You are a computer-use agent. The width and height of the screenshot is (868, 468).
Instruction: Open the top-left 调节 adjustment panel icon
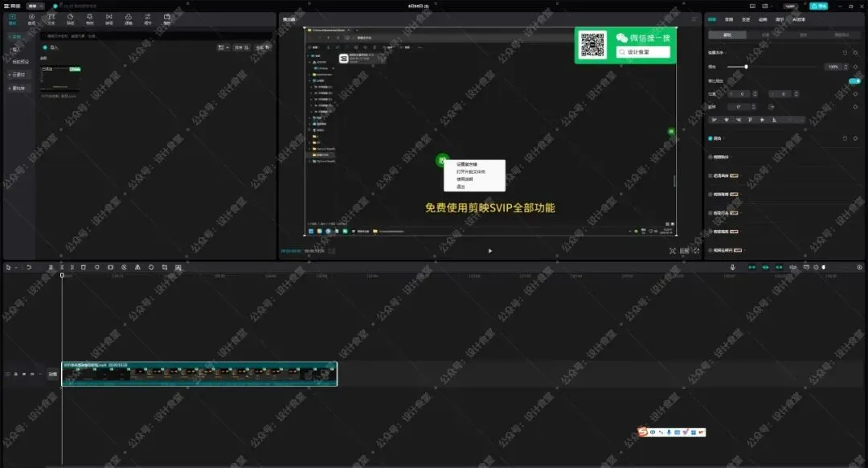148,19
